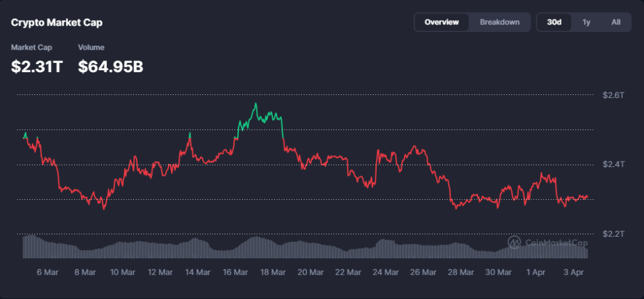The height and width of the screenshot is (299, 644).
Task: Show the All time range
Action: (616, 22)
